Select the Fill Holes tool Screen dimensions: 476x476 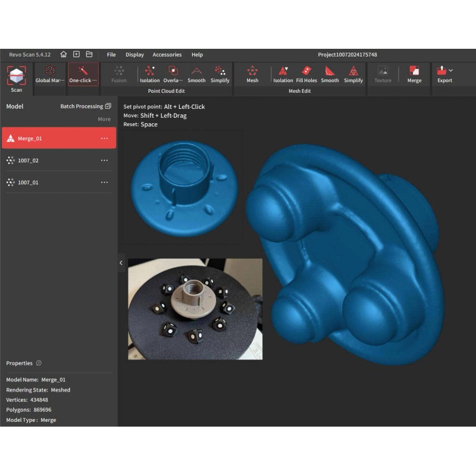306,71
